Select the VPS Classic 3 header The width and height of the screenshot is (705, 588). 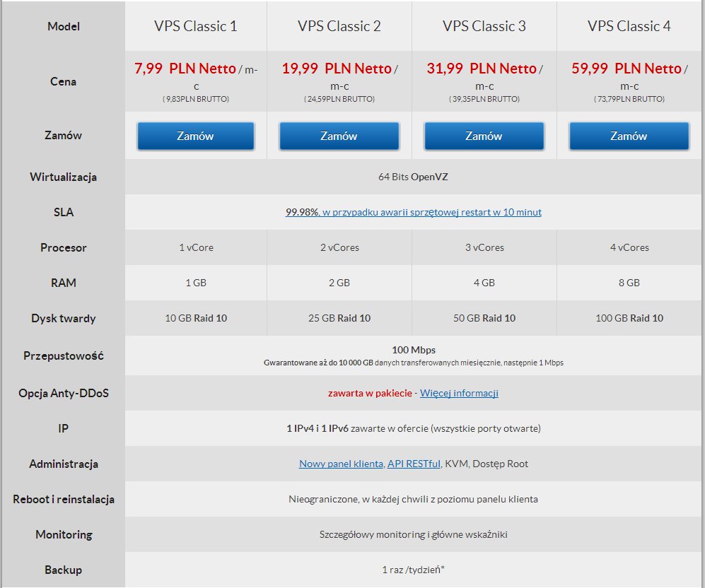tap(484, 26)
